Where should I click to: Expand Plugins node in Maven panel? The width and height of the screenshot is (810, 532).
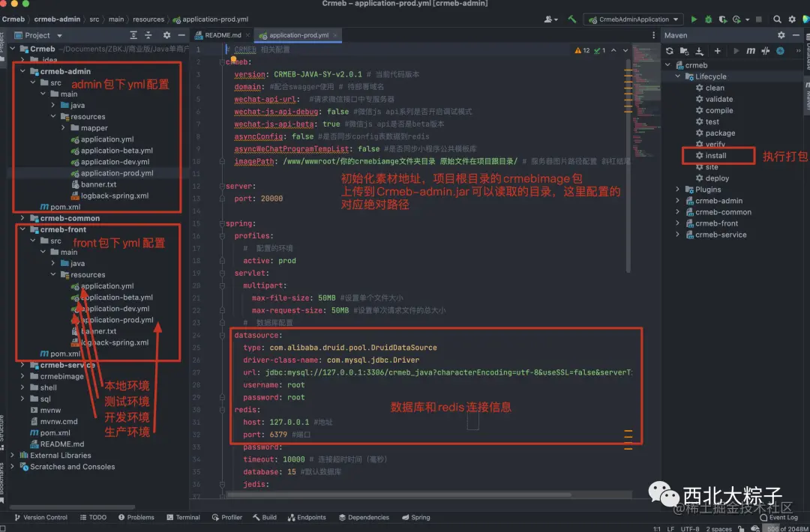click(x=678, y=190)
